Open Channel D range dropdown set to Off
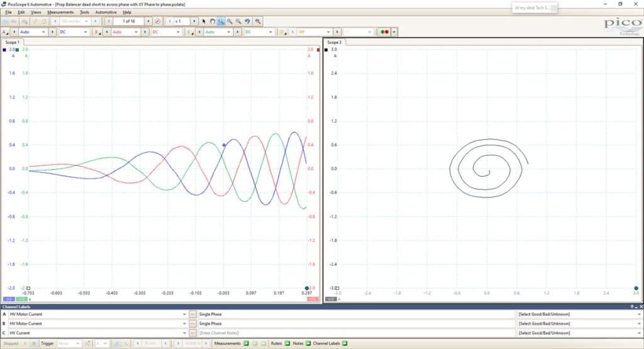Viewport: 644px width, 349px height. point(314,32)
